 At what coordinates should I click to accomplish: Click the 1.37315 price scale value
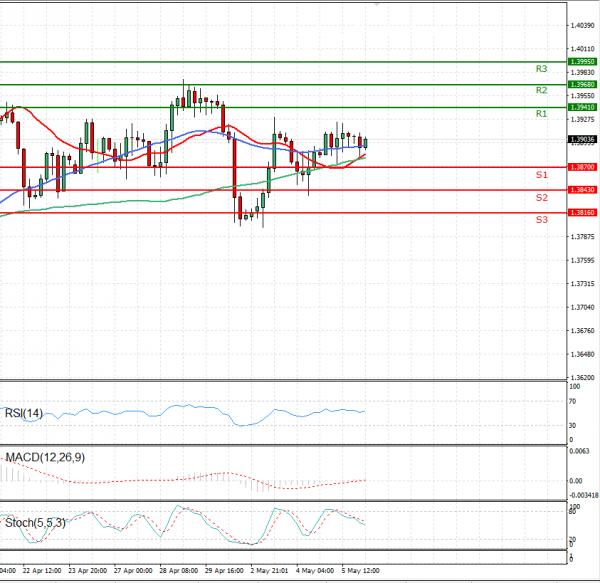pos(582,284)
